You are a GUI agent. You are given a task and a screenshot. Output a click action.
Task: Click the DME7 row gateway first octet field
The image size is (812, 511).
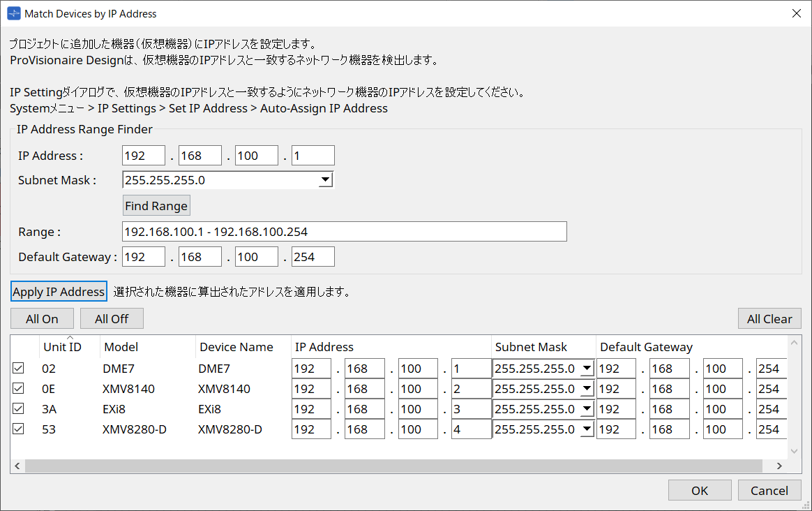(x=616, y=369)
